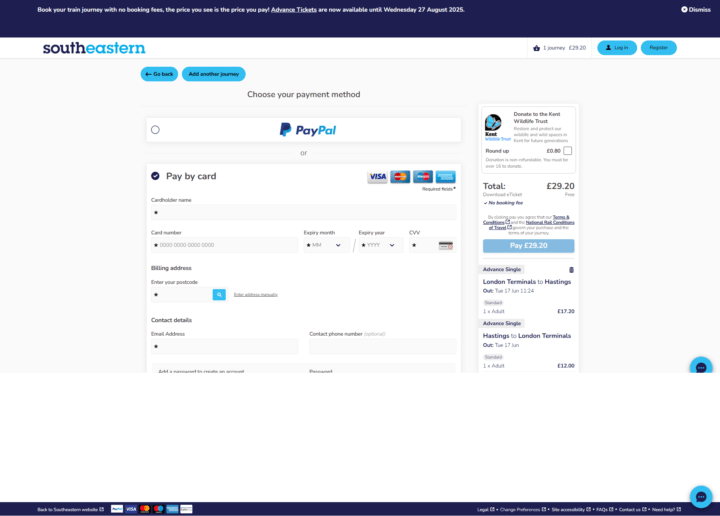Open the Advance Tickets link in banner

[293, 10]
